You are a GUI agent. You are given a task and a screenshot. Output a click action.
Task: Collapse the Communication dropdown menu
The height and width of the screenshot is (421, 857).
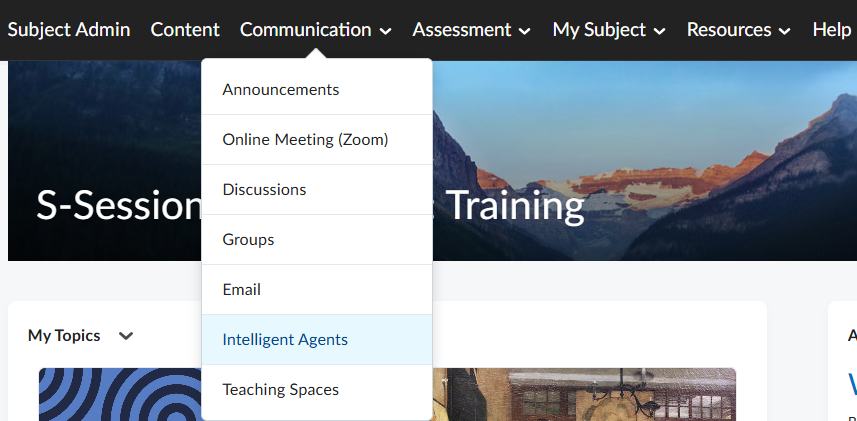point(315,30)
